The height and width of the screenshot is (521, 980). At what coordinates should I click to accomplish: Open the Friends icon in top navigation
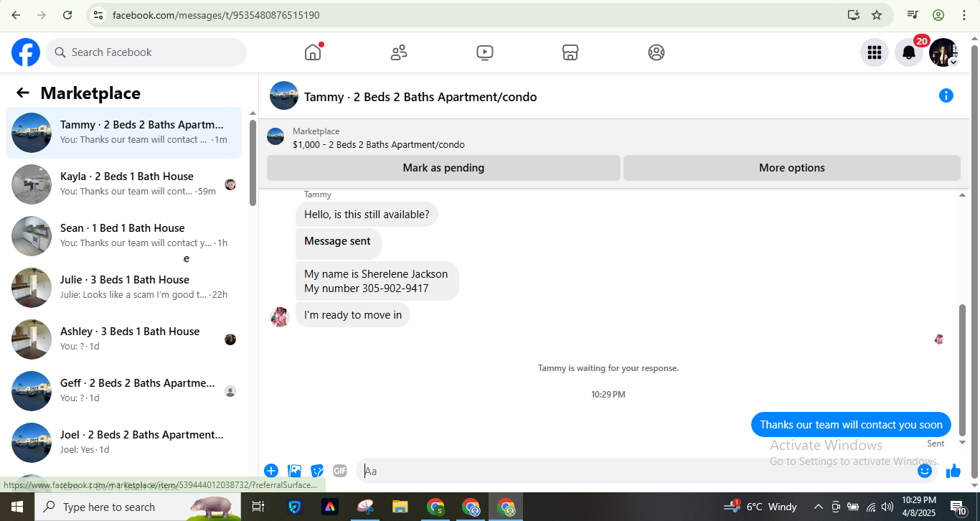tap(399, 52)
